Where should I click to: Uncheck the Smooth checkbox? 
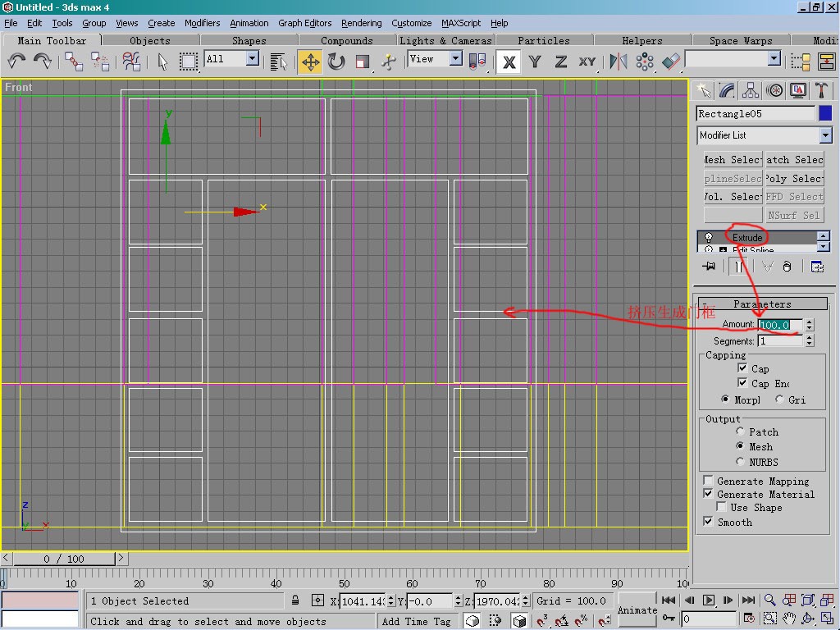pyautogui.click(x=708, y=522)
